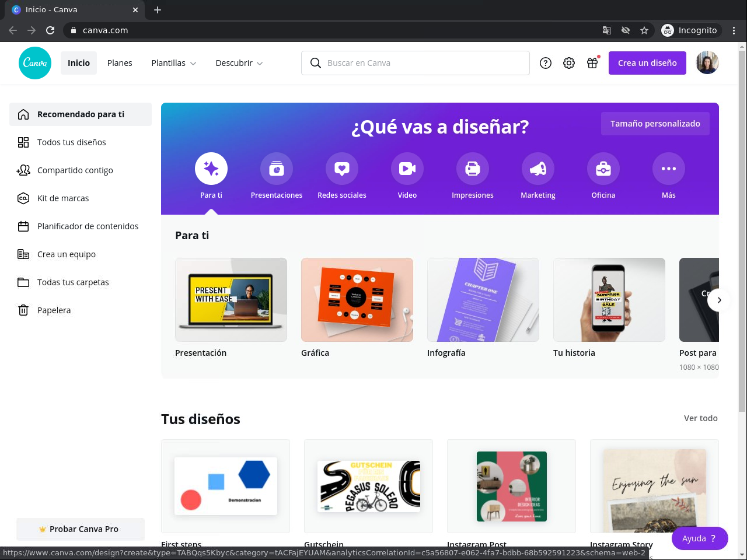Open the Planes page

120,63
